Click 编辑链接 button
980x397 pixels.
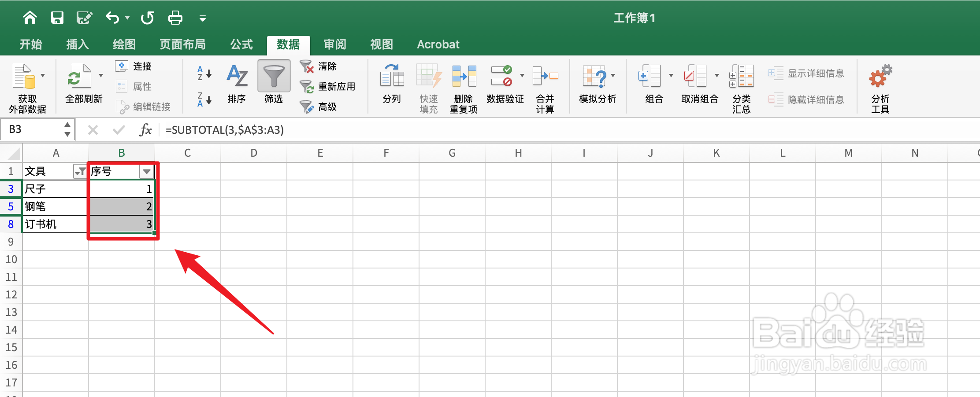143,107
